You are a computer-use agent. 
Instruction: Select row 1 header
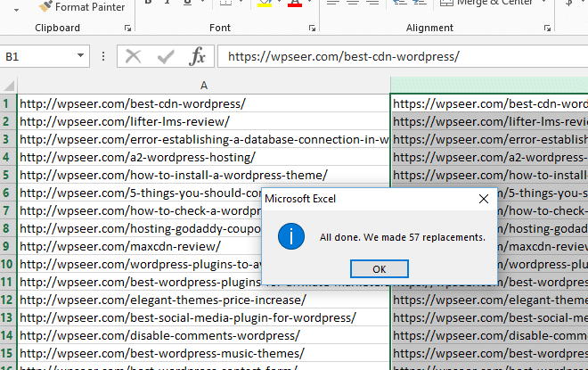coord(6,103)
